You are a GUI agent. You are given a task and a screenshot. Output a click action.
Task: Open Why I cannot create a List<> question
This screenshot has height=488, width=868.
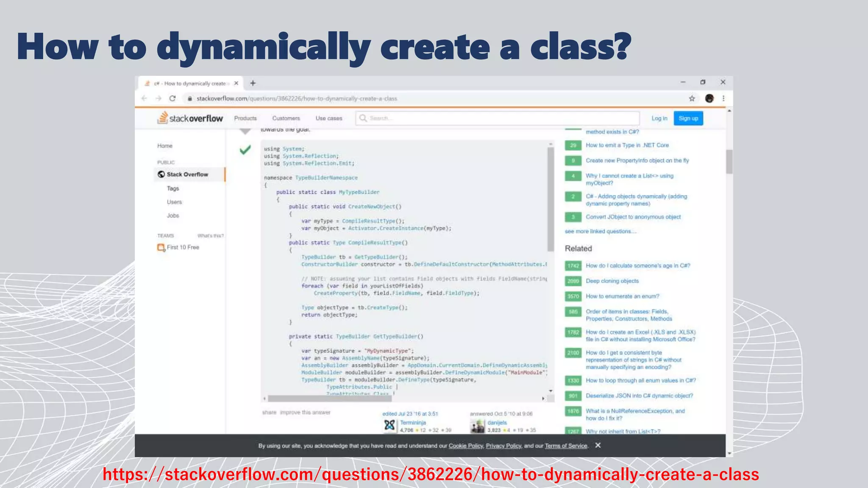pos(629,179)
